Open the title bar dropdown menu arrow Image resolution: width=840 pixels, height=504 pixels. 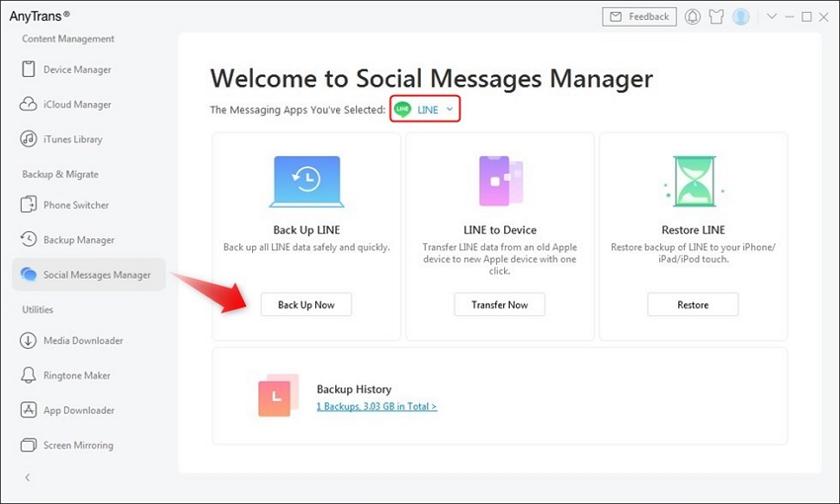click(x=772, y=16)
